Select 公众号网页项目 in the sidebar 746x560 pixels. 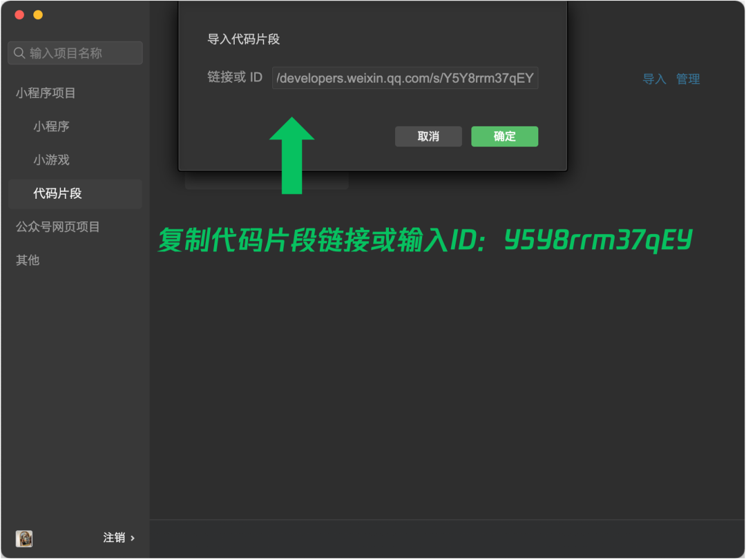[x=57, y=227]
